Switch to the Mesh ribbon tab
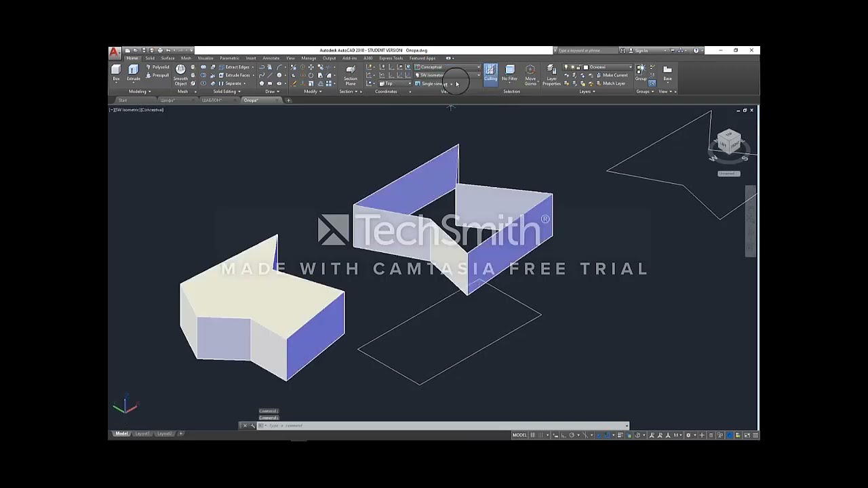The width and height of the screenshot is (868, 488). (x=186, y=58)
